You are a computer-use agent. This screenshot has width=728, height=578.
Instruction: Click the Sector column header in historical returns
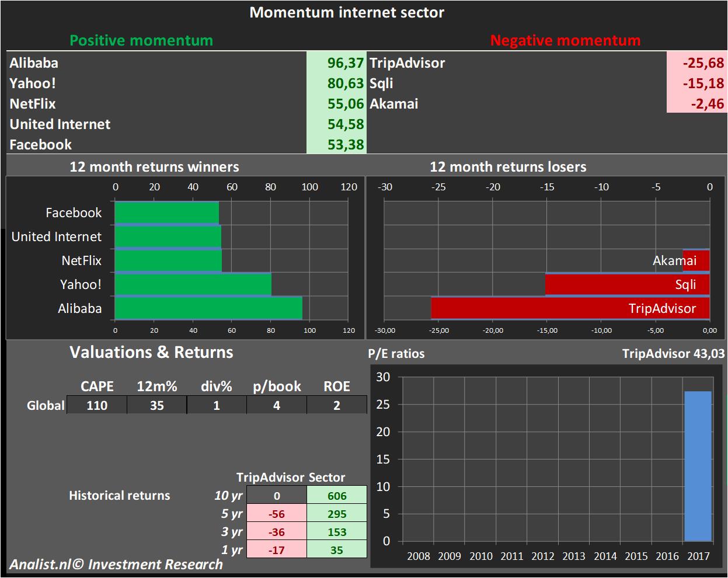click(327, 478)
